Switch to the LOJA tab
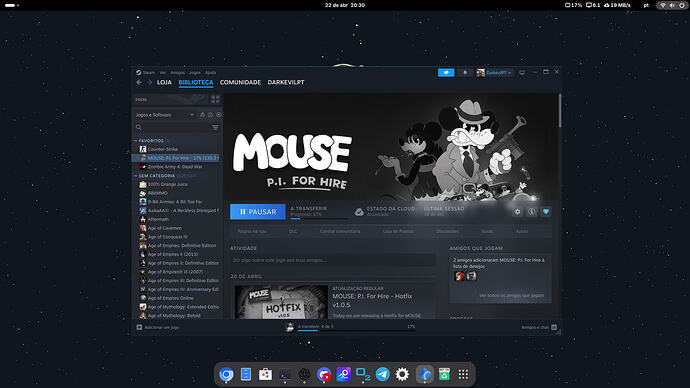Image resolution: width=690 pixels, height=388 pixels. point(164,82)
